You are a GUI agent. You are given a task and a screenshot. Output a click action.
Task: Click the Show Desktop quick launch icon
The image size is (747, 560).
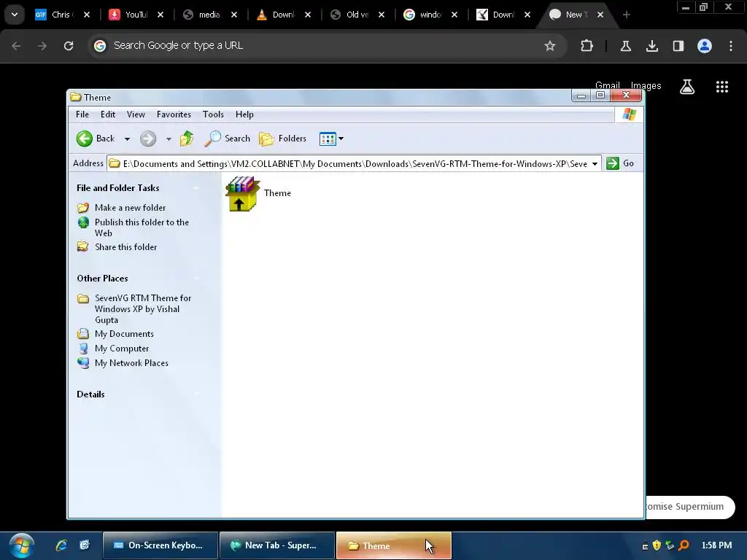pos(85,545)
